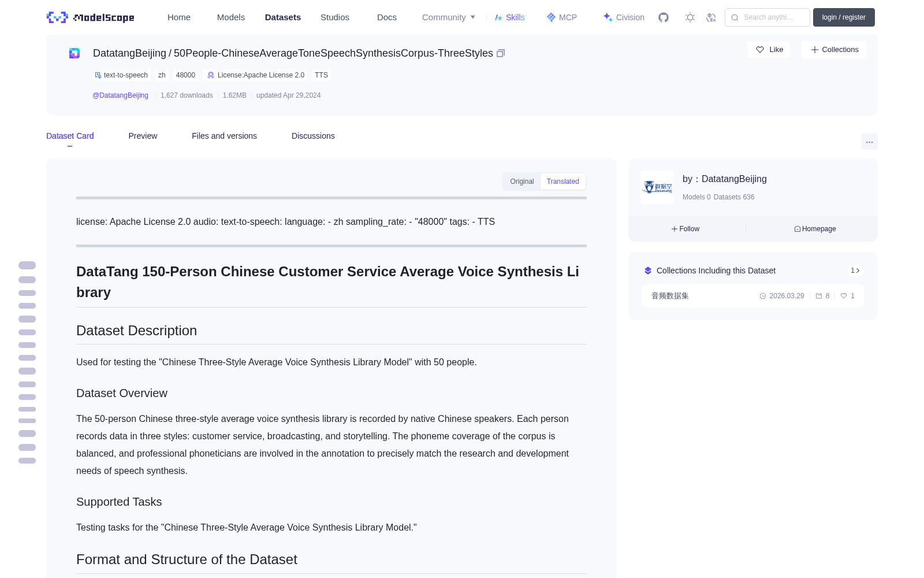The height and width of the screenshot is (578, 924).
Task: Select the Dataset Card tab
Action: click(70, 136)
